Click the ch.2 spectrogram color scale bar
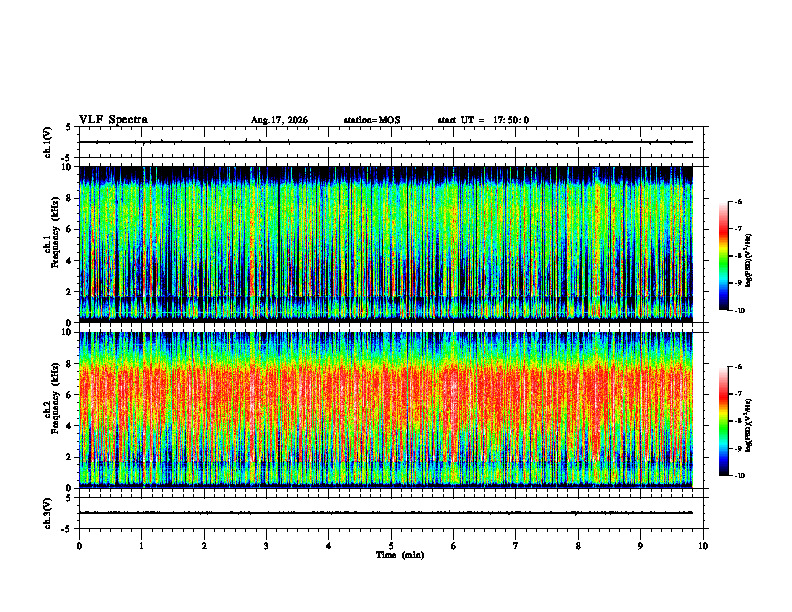 (x=724, y=421)
